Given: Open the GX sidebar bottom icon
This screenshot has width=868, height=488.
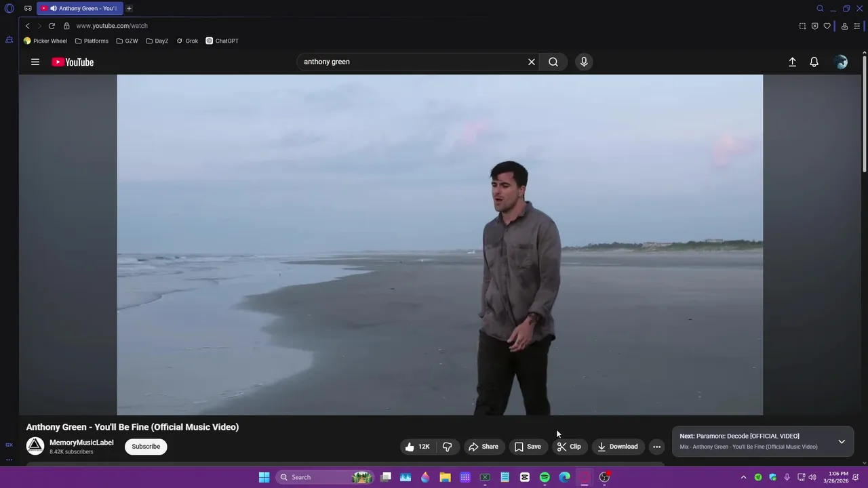Looking at the screenshot, I should tap(9, 445).
